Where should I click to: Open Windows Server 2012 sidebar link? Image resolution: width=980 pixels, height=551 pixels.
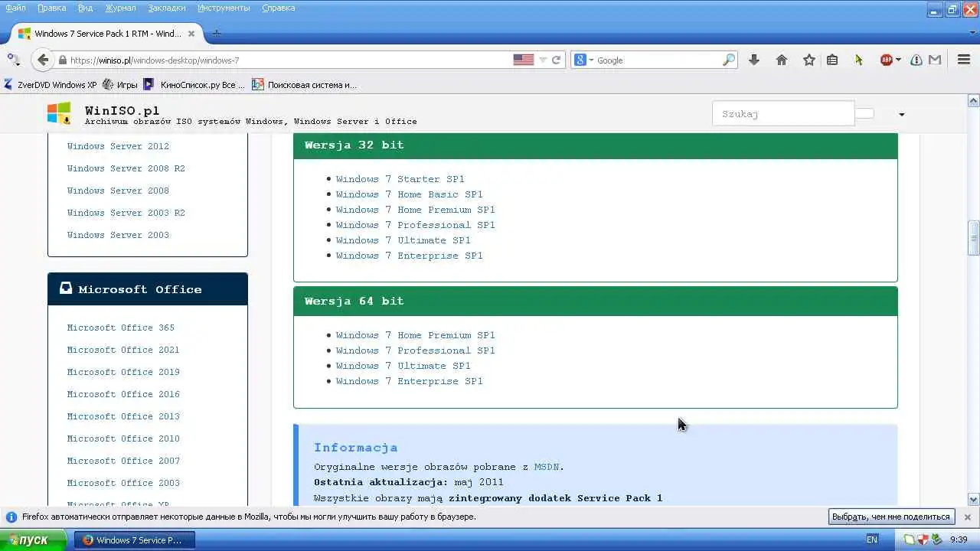pos(118,146)
